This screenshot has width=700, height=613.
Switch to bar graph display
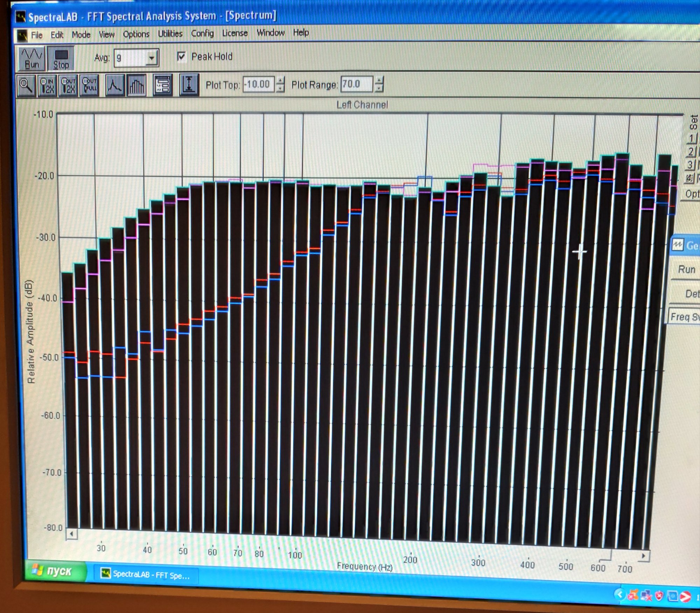136,85
